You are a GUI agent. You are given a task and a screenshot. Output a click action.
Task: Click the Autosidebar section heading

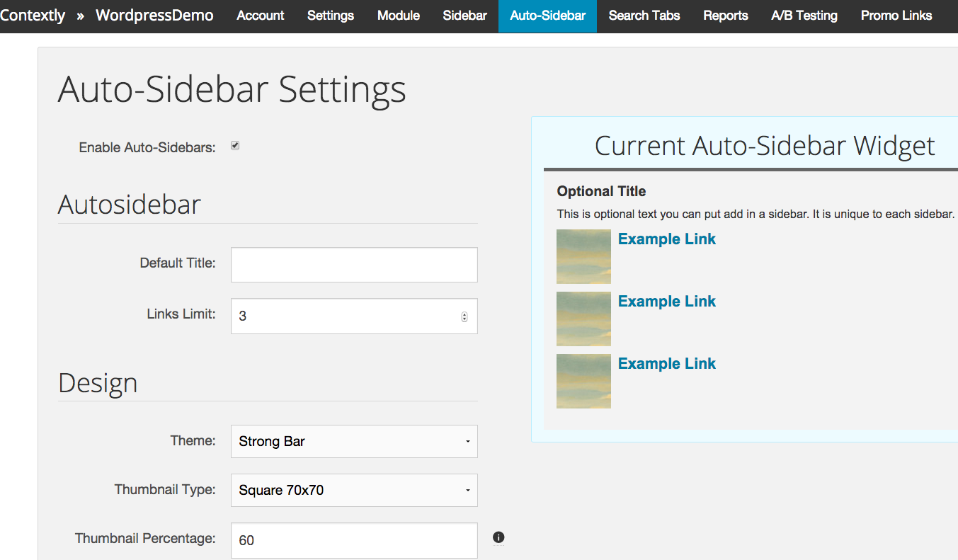[x=130, y=205]
